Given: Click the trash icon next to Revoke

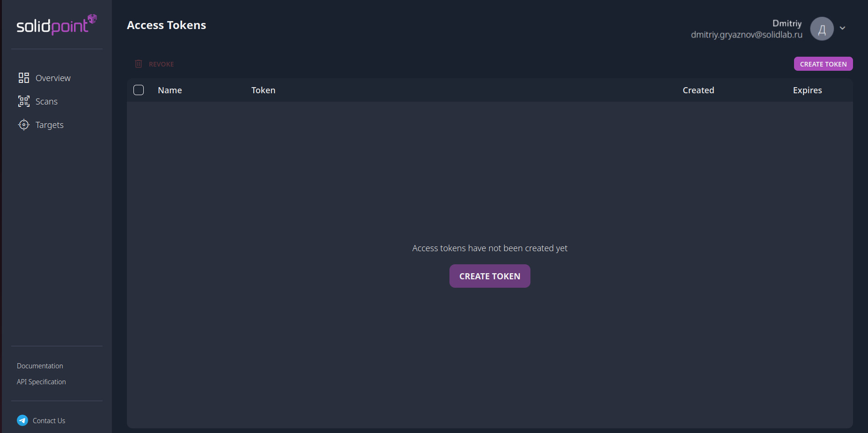Looking at the screenshot, I should [x=139, y=64].
